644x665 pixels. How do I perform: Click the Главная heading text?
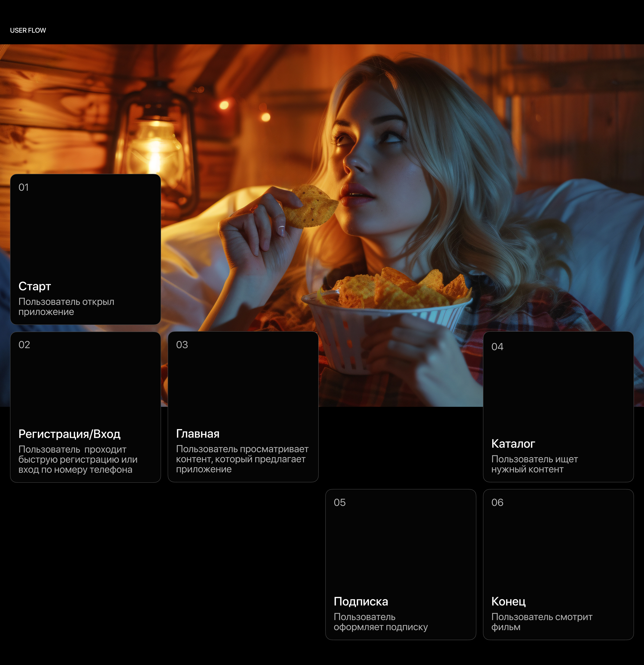click(x=198, y=434)
